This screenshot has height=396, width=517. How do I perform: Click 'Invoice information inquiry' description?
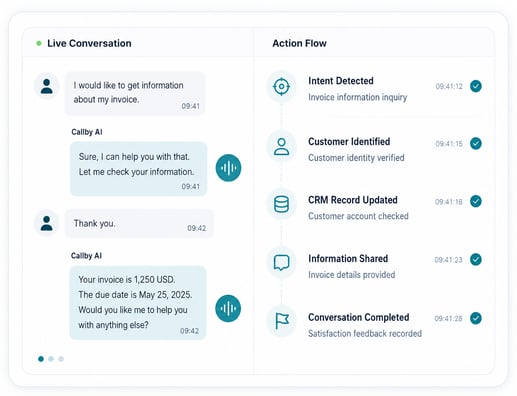[x=358, y=97]
